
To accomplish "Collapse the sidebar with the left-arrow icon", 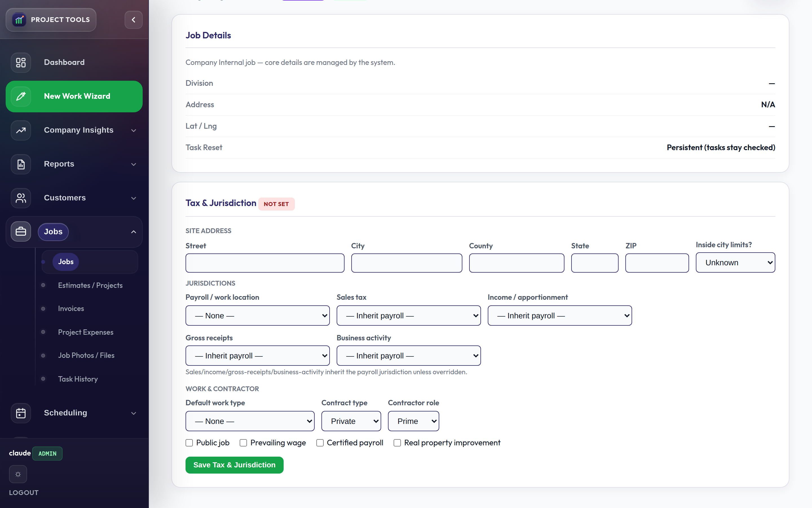I will 134,20.
